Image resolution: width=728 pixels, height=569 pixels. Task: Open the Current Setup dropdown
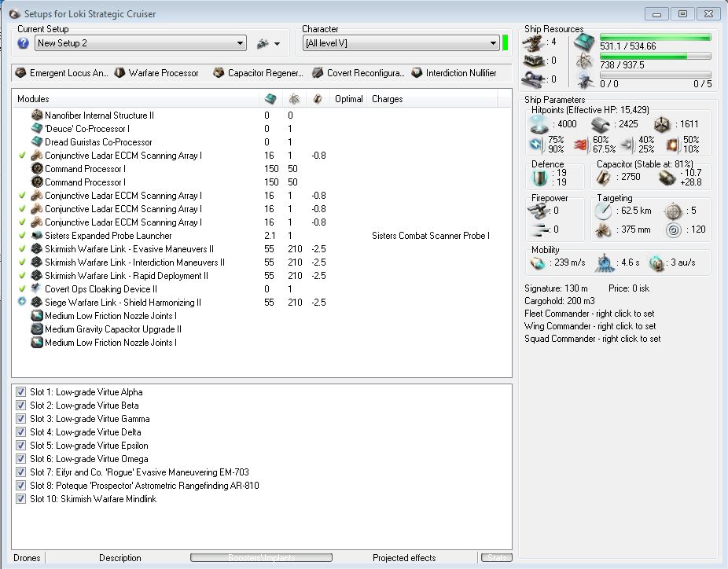pyautogui.click(x=141, y=43)
